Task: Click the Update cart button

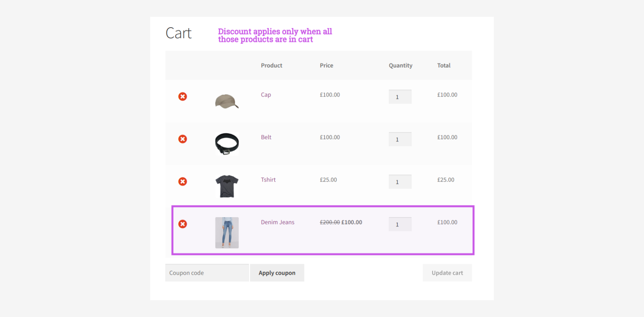Action: 447,273
